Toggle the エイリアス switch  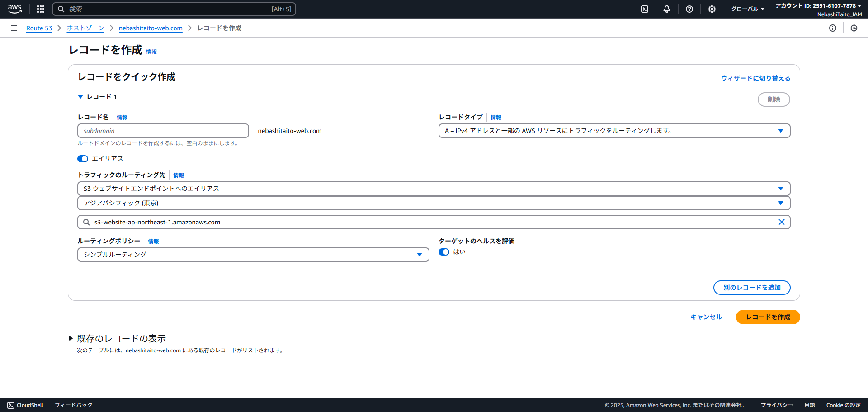[83, 159]
